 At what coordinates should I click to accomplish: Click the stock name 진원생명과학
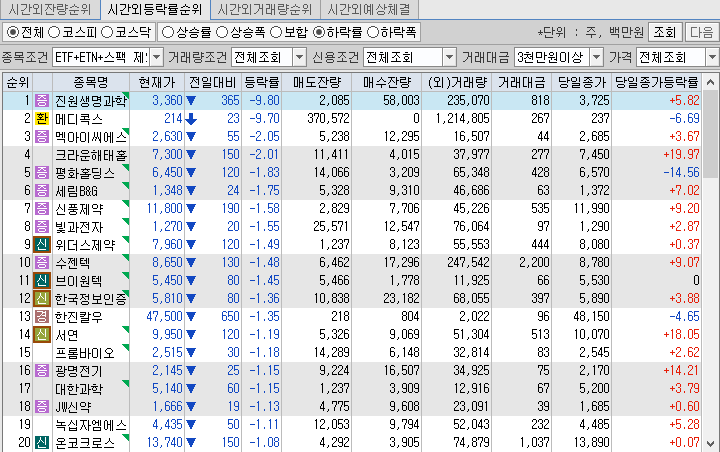[90, 101]
